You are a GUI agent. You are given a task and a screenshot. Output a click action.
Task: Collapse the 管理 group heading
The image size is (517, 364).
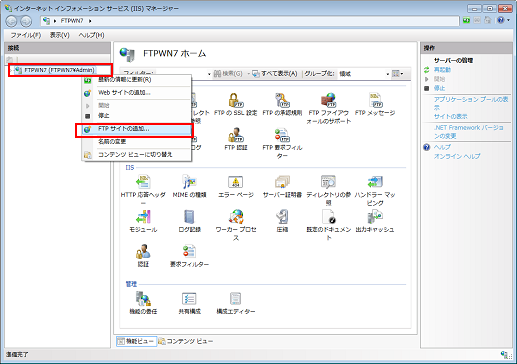click(x=131, y=284)
